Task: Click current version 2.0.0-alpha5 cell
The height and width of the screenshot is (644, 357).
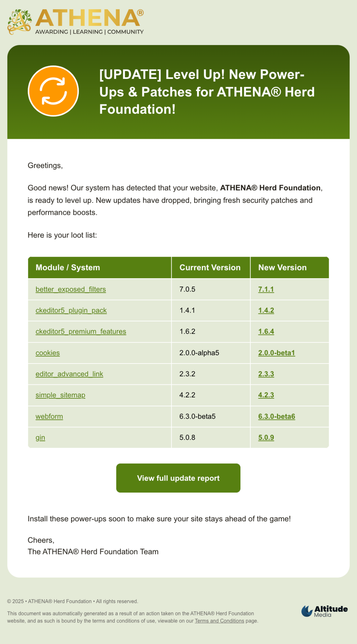Action: 211,353
